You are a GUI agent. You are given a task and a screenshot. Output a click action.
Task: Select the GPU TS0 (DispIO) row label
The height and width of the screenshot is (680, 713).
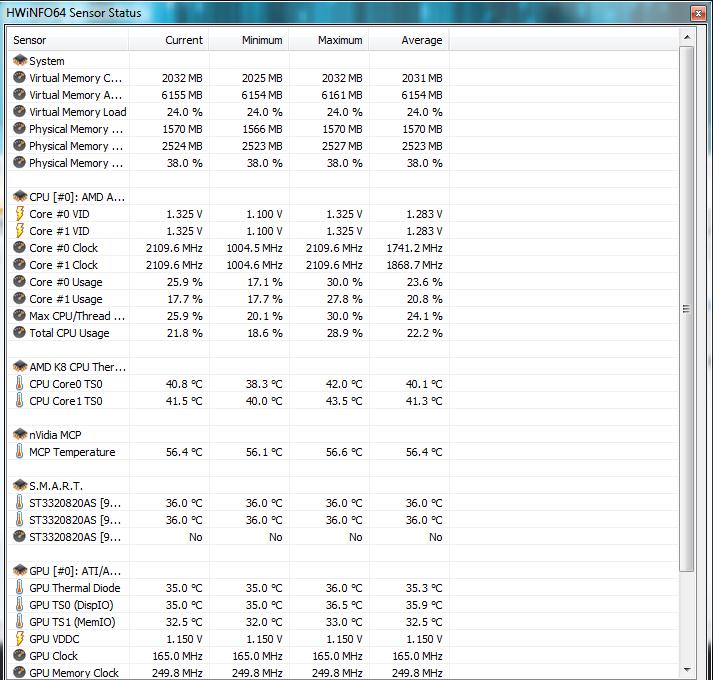(x=71, y=605)
